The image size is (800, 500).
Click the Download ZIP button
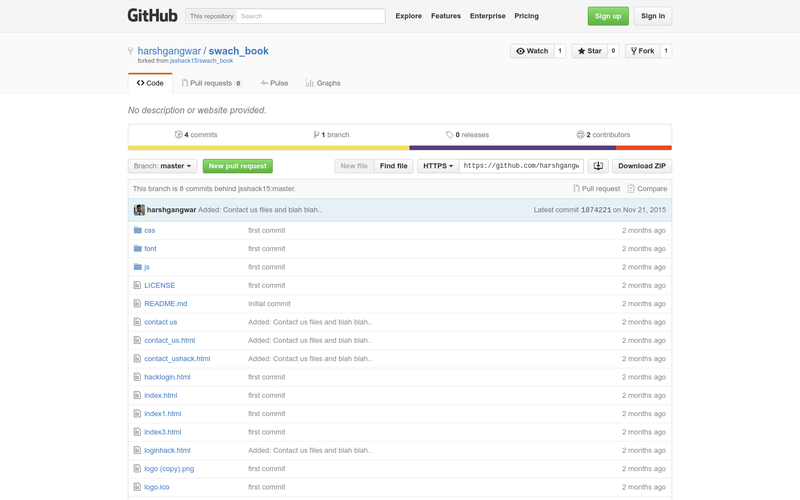(642, 166)
